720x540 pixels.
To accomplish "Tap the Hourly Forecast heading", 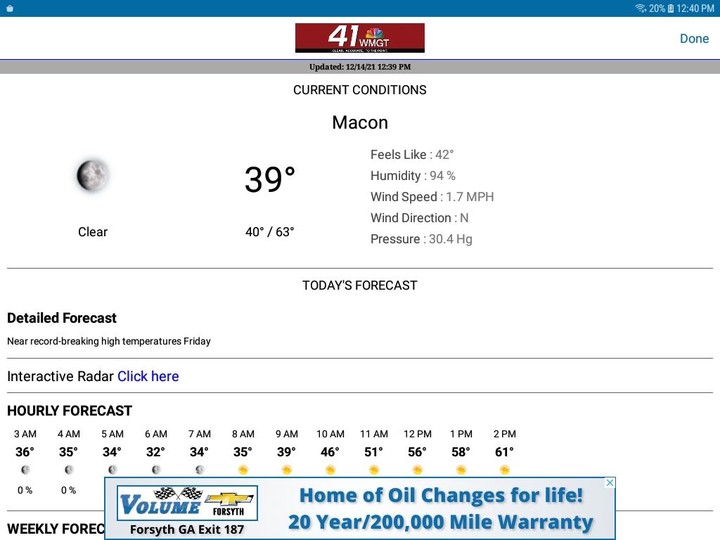I will point(70,411).
